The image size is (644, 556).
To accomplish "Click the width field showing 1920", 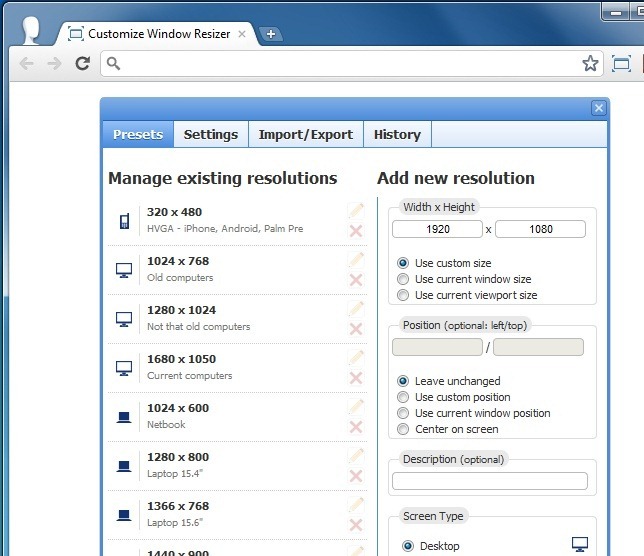I will [437, 229].
